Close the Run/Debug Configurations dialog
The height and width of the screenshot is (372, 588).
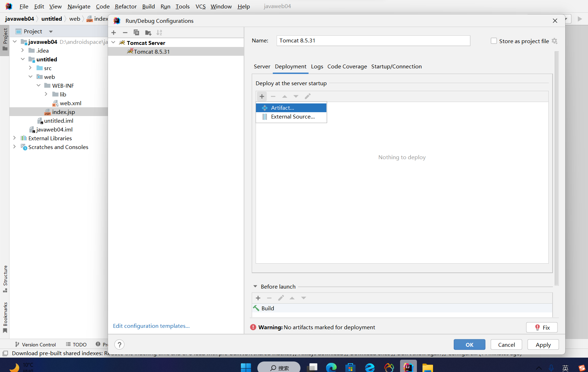pos(555,21)
